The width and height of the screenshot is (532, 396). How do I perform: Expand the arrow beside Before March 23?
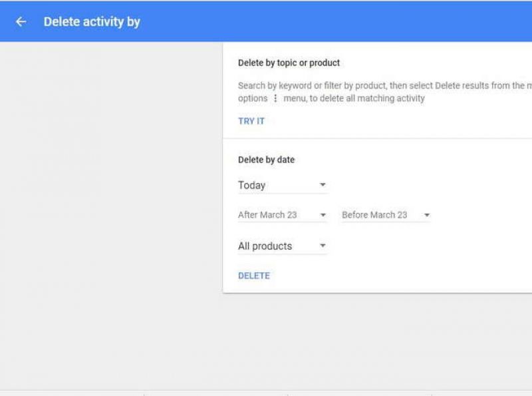point(426,214)
